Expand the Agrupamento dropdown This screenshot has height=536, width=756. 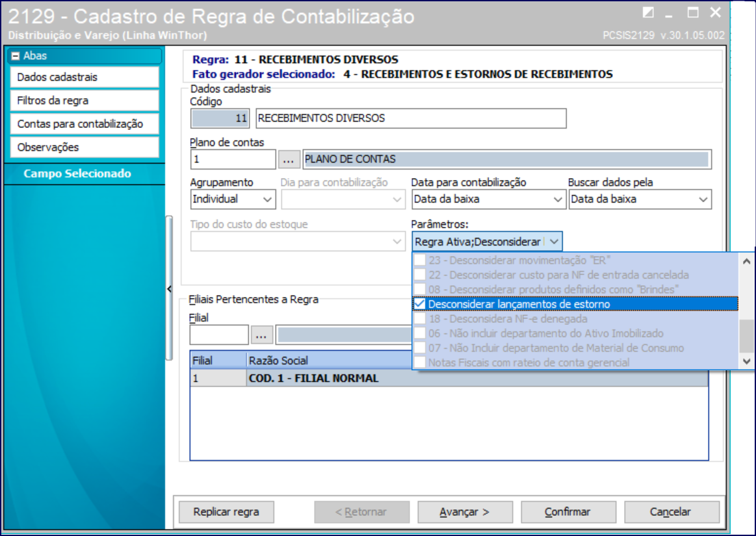(267, 199)
